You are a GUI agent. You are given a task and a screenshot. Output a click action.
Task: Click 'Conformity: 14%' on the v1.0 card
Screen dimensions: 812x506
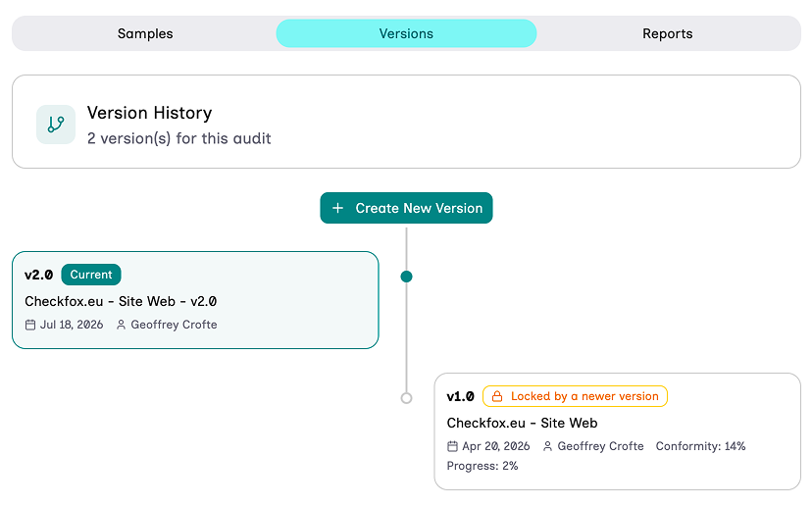[x=700, y=446]
